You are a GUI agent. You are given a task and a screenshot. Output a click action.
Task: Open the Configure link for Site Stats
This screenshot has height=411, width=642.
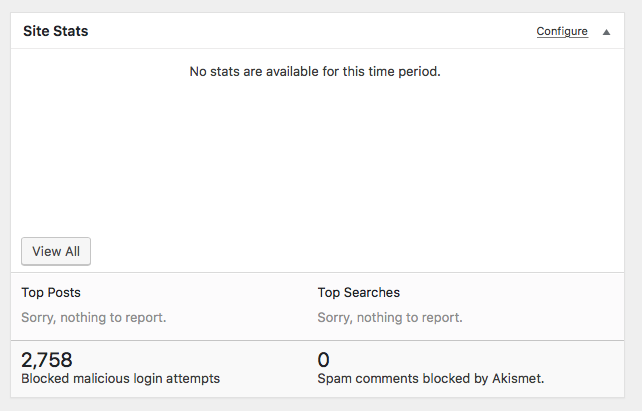pyautogui.click(x=562, y=32)
